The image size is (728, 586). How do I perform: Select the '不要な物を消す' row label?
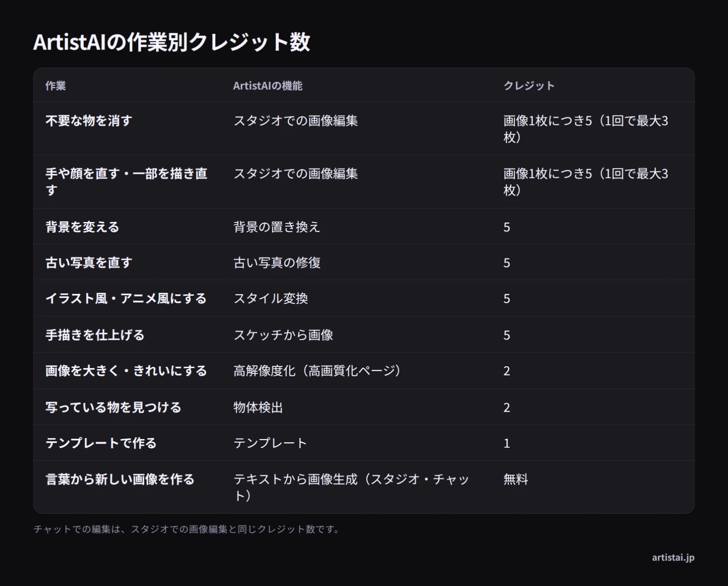click(x=89, y=121)
